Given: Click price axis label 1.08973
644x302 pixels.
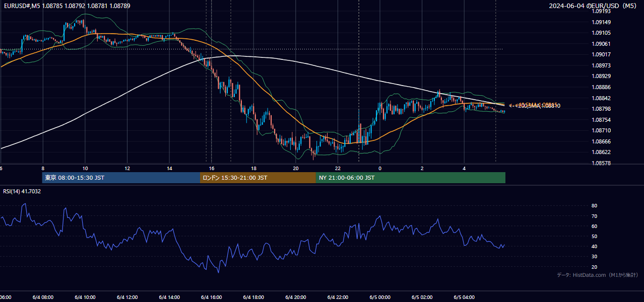Looking at the screenshot, I should (x=601, y=65).
